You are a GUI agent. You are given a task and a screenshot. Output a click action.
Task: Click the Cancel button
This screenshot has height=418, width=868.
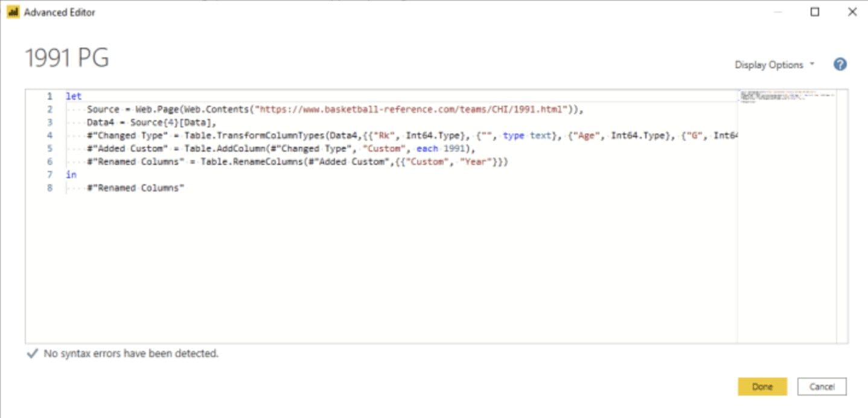pyautogui.click(x=822, y=387)
